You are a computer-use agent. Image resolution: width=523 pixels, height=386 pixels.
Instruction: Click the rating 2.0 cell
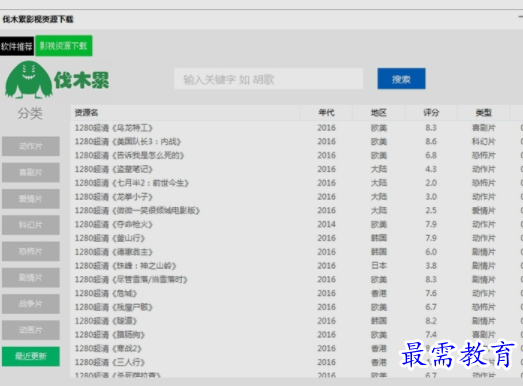pyautogui.click(x=431, y=183)
